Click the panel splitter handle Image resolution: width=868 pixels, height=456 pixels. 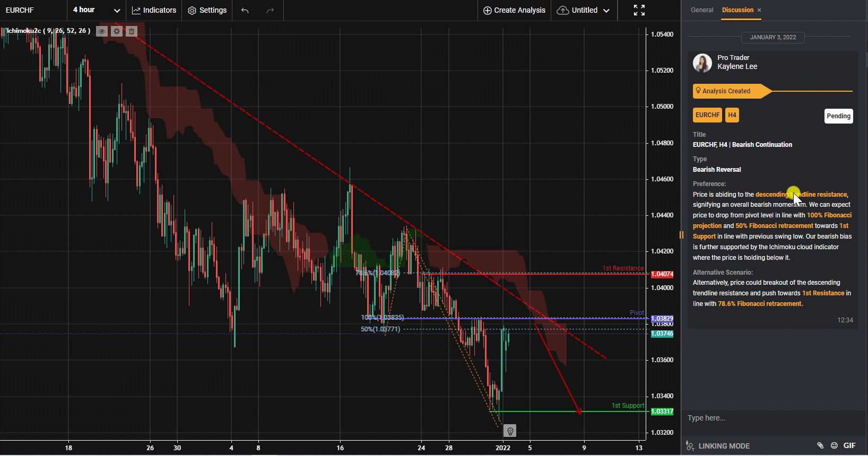click(x=681, y=234)
